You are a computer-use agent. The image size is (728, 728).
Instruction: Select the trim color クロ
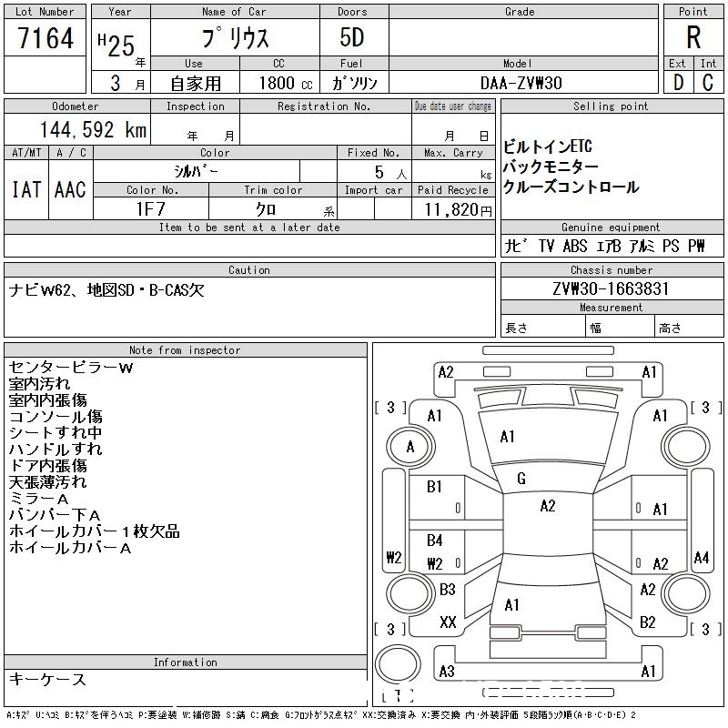[266, 209]
